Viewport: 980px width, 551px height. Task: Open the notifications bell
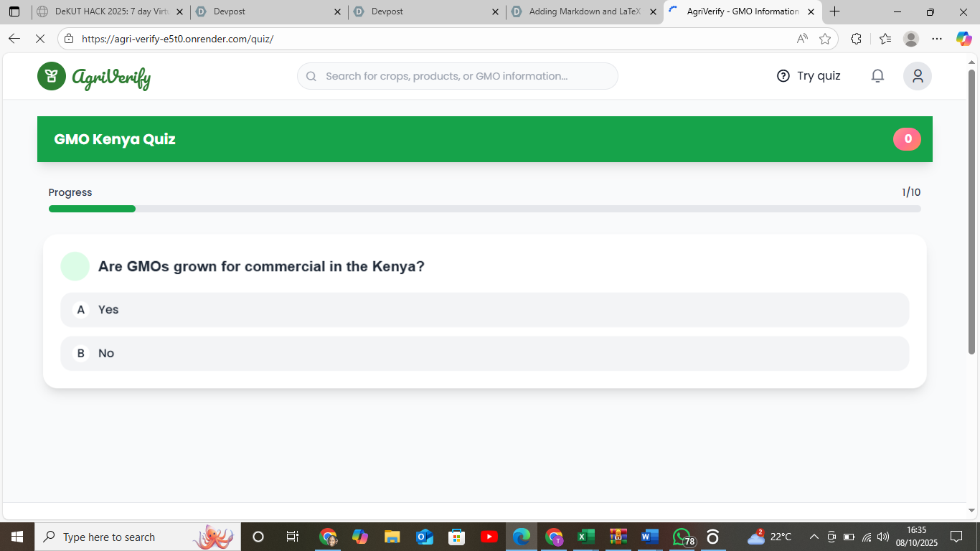877,76
